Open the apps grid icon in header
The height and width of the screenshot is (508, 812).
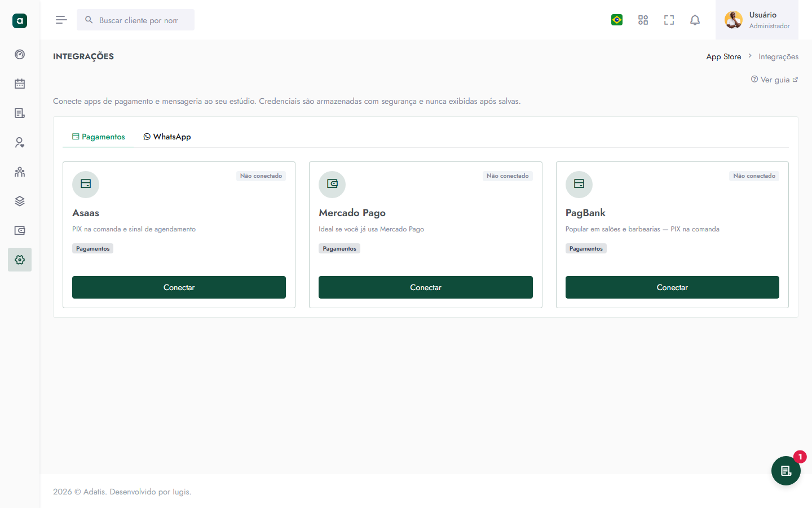pos(643,20)
